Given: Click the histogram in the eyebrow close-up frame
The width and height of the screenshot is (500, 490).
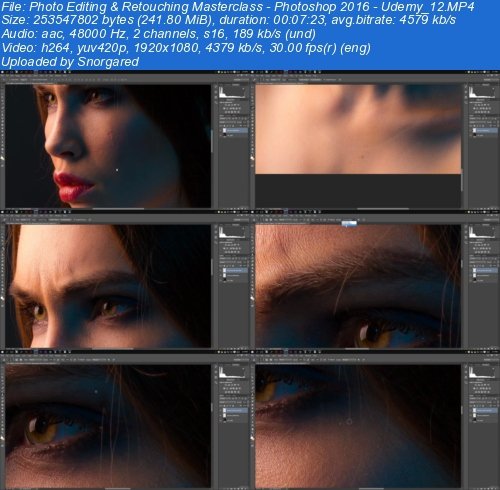Looking at the screenshot, I should click(483, 232).
